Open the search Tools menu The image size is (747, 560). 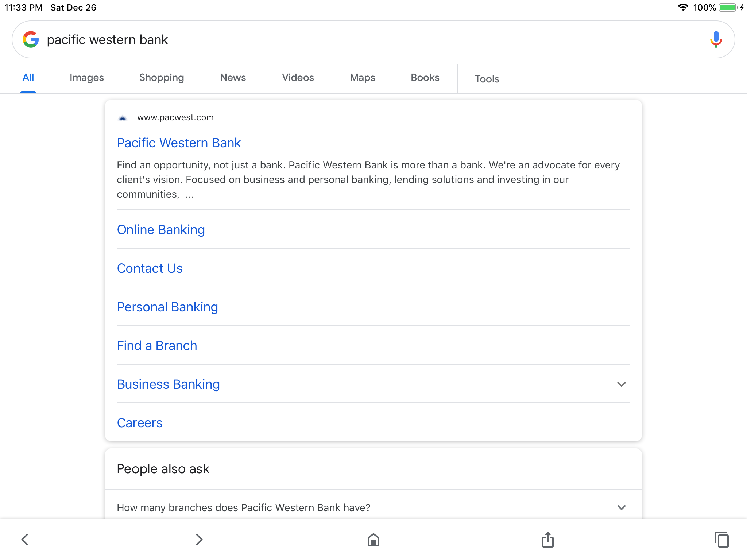(x=487, y=79)
